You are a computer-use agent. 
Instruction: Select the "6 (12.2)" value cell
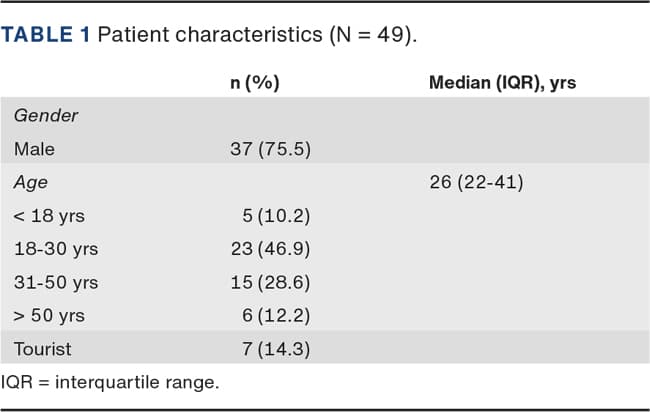[276, 316]
